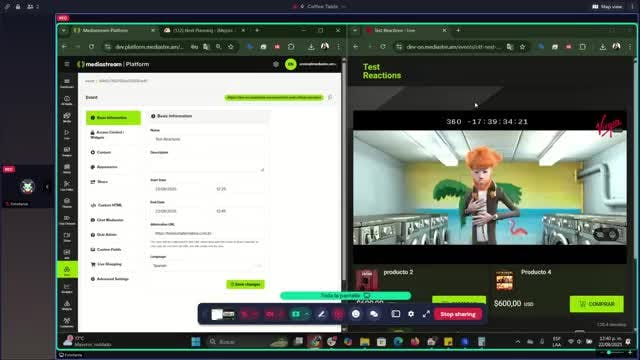This screenshot has width=640, height=360.
Task: Click the Virgin logo on video player
Action: [x=609, y=126]
